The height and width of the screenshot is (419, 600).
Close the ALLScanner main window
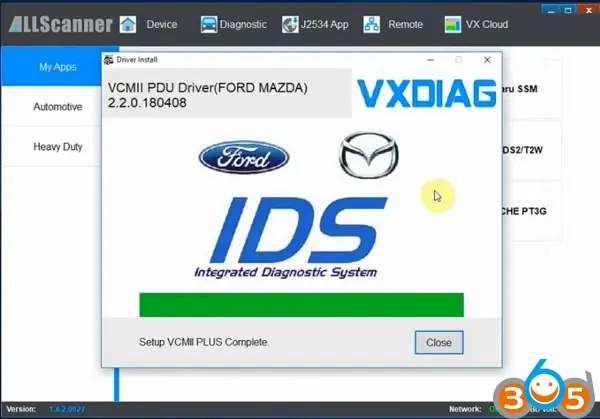(589, 11)
